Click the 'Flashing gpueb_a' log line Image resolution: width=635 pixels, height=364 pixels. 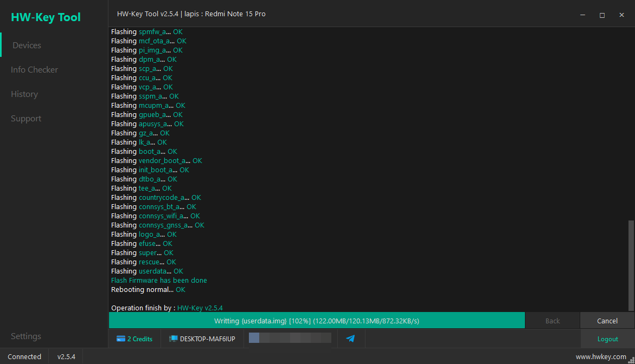[146, 114]
